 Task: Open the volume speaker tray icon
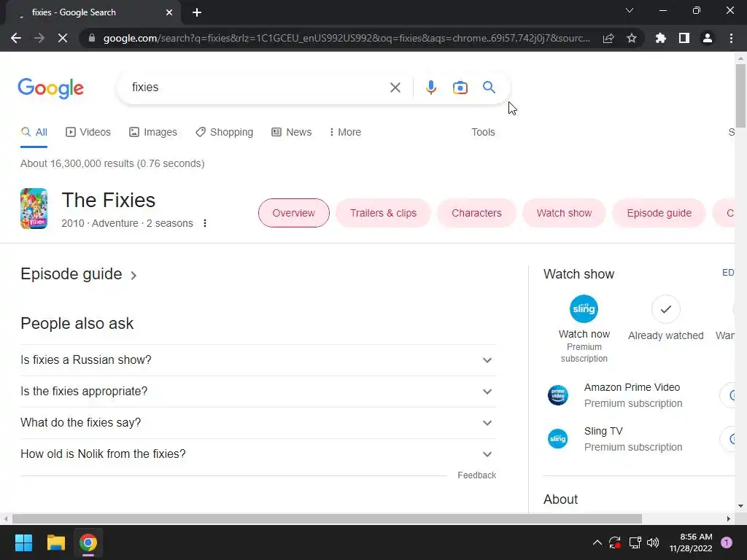[x=653, y=542]
